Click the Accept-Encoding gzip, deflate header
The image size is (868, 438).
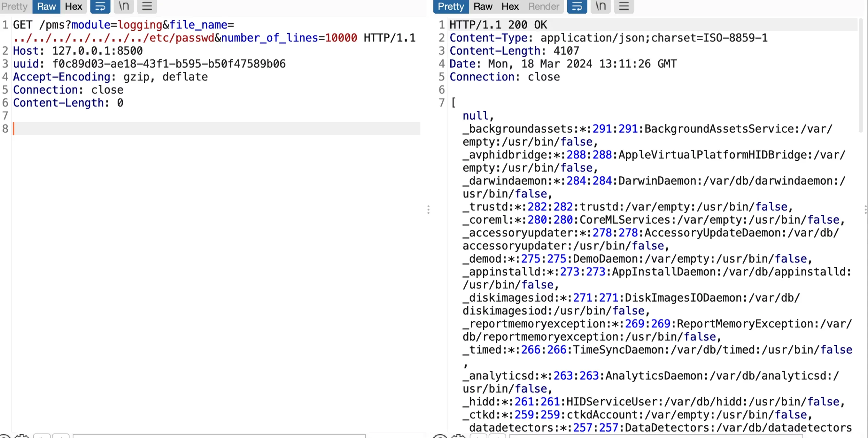pos(110,77)
